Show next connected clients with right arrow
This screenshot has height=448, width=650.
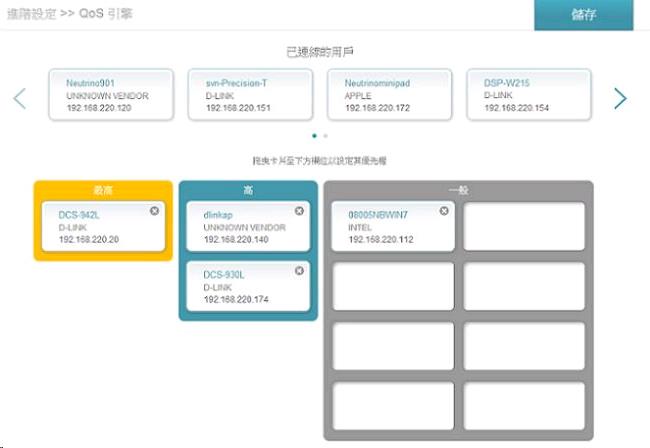pos(620,99)
